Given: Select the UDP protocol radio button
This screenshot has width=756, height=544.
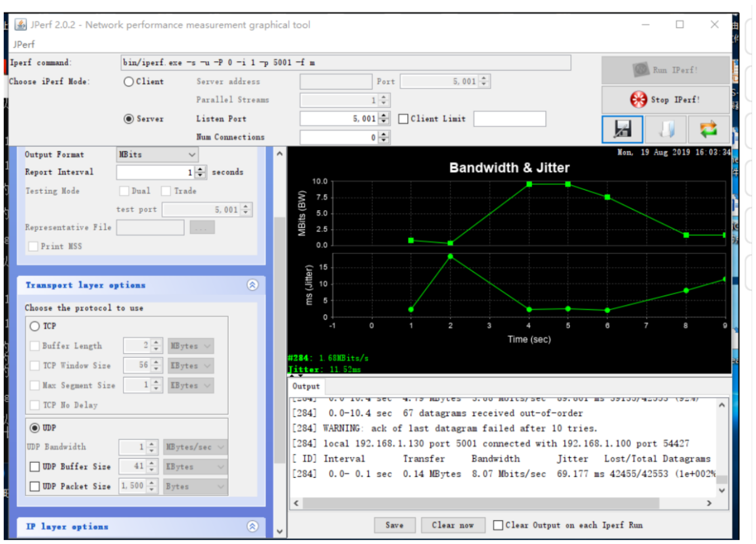Looking at the screenshot, I should [35, 428].
